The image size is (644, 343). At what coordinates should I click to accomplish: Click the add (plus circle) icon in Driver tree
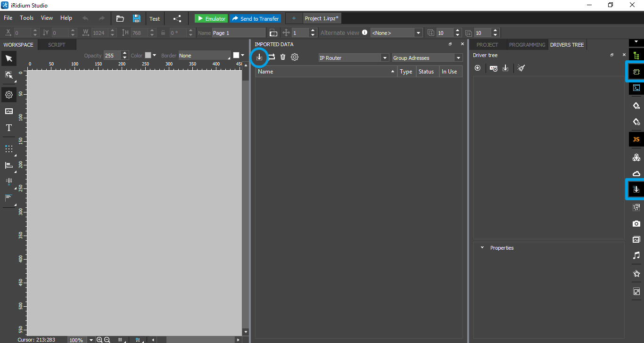[478, 68]
